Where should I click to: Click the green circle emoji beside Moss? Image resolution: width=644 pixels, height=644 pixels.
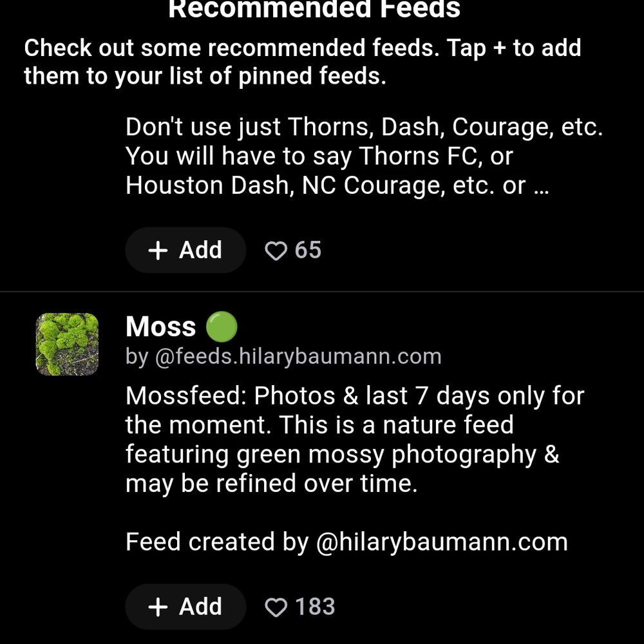(x=222, y=327)
